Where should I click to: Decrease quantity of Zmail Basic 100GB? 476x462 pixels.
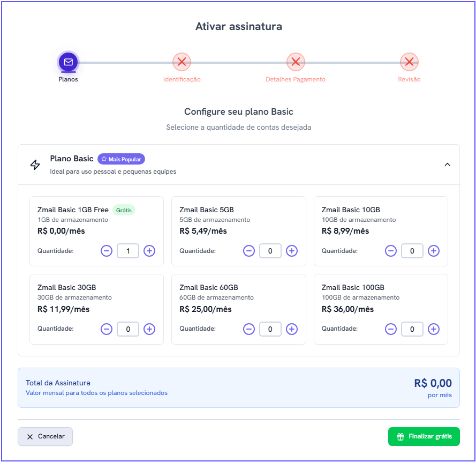[x=391, y=329]
